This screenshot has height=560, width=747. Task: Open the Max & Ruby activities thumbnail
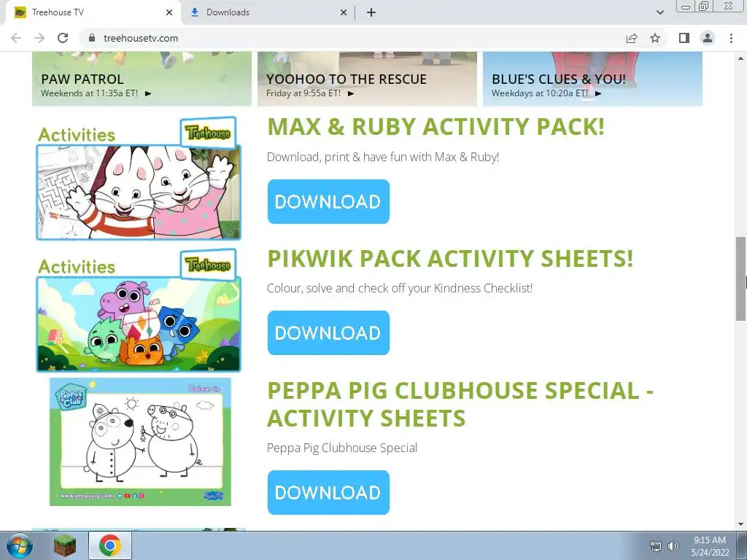(139, 178)
